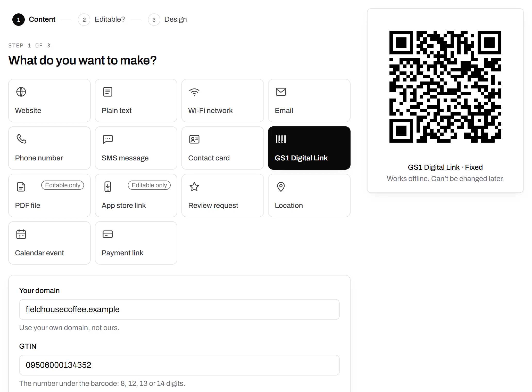Choose the Email label
This screenshot has width=532, height=392.
pos(284,110)
